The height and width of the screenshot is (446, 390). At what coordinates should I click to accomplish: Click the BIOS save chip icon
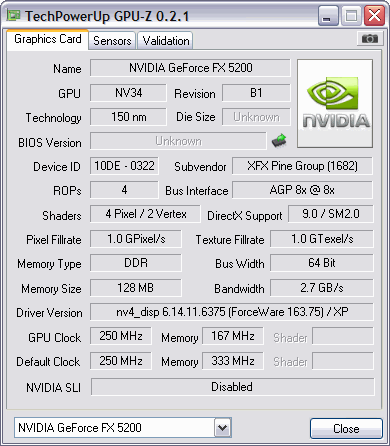(x=279, y=141)
